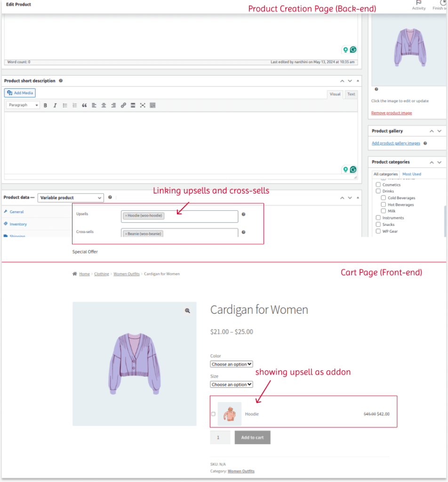This screenshot has height=482, width=448.
Task: Tick the Hoodie addon checkbox
Action: tap(213, 414)
